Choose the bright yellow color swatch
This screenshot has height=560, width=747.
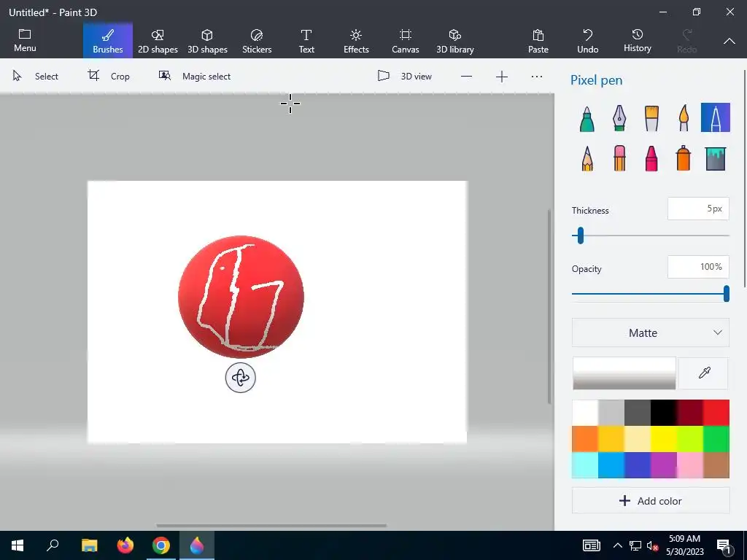click(x=664, y=438)
